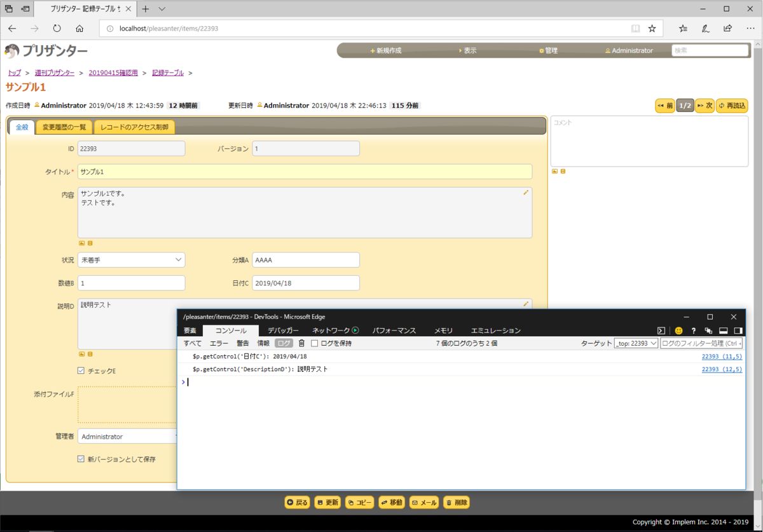
Task: Open DevTools デバッガー tab
Action: pyautogui.click(x=283, y=331)
